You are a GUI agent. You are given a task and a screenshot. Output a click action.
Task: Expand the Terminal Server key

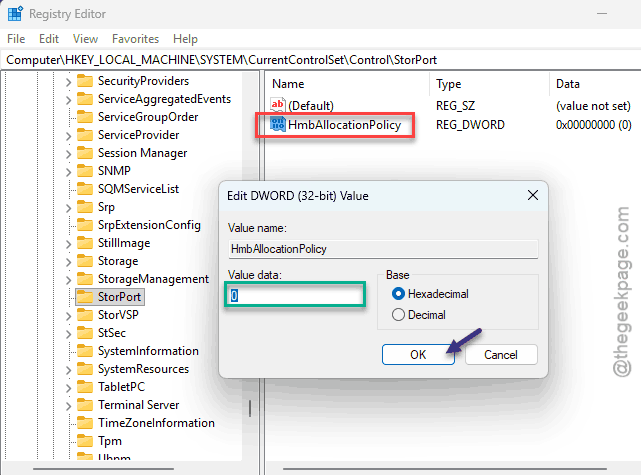[x=68, y=406]
